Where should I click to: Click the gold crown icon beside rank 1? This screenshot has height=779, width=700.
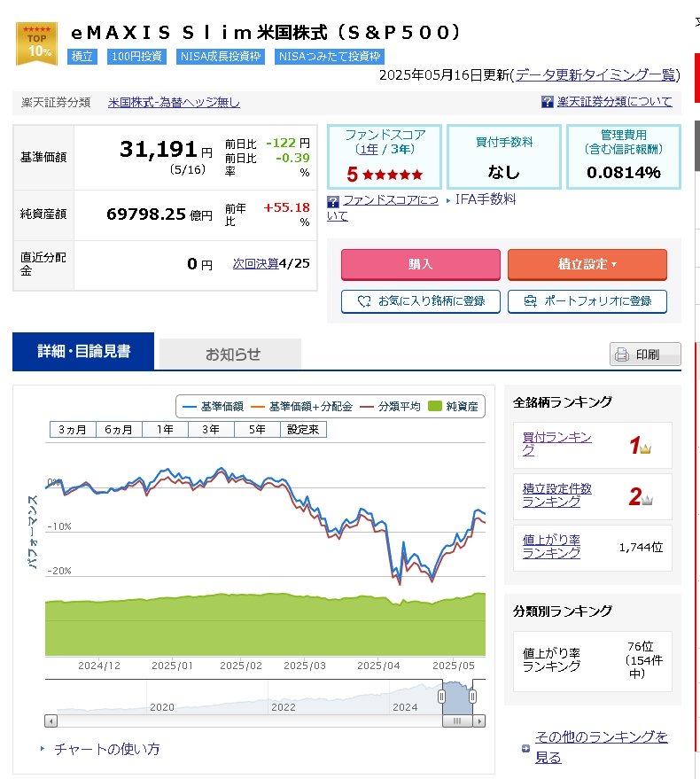pos(645,448)
